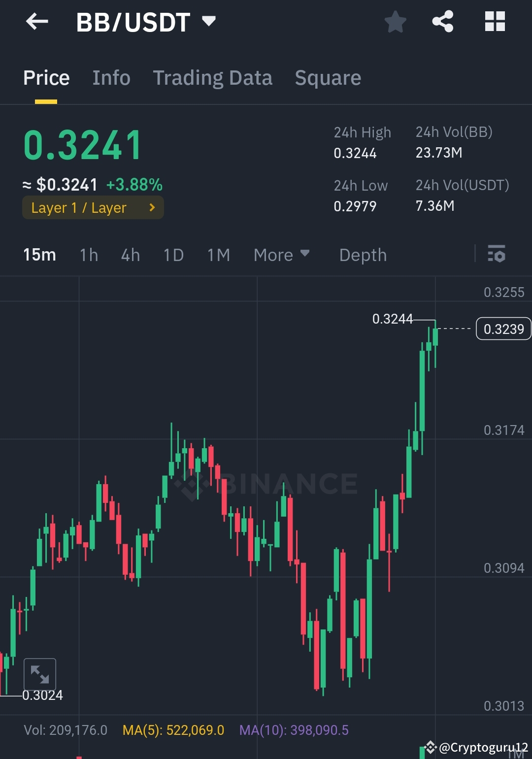This screenshot has width=532, height=759.
Task: Open the Square tab
Action: (x=328, y=77)
